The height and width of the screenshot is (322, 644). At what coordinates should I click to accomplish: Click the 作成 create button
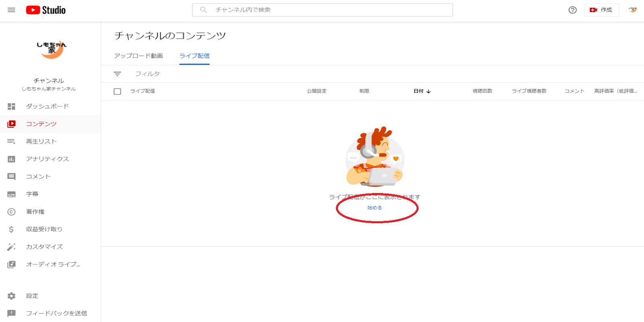point(601,10)
